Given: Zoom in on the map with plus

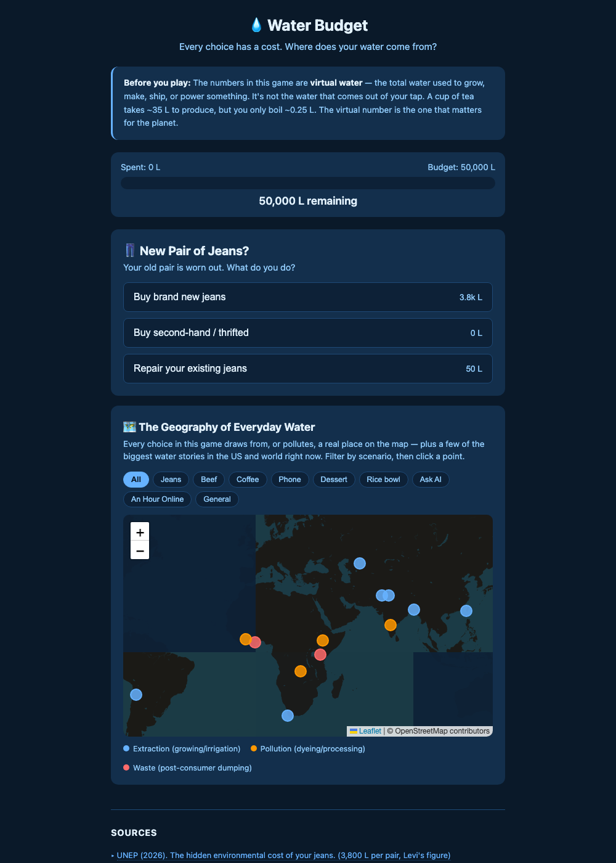Looking at the screenshot, I should point(140,531).
